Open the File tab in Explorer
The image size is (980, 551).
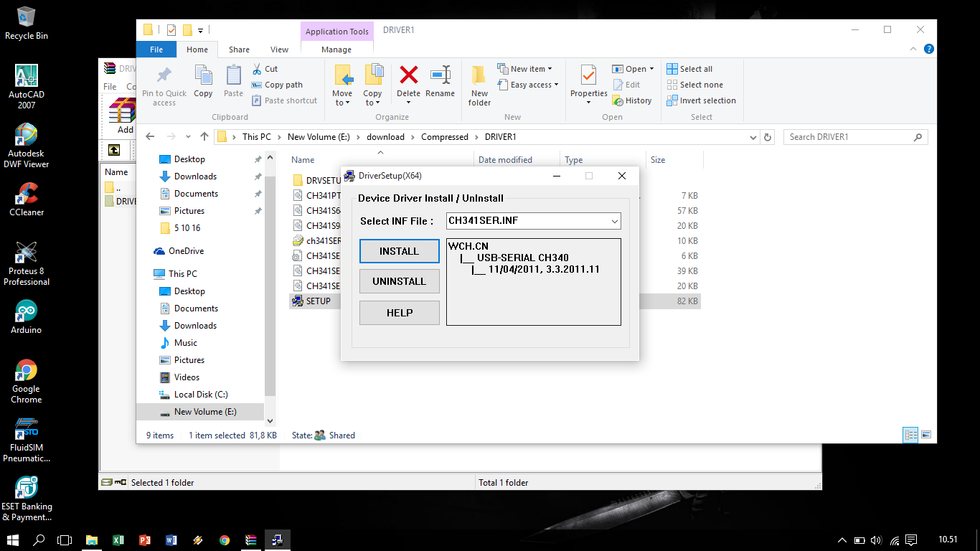[x=156, y=50]
